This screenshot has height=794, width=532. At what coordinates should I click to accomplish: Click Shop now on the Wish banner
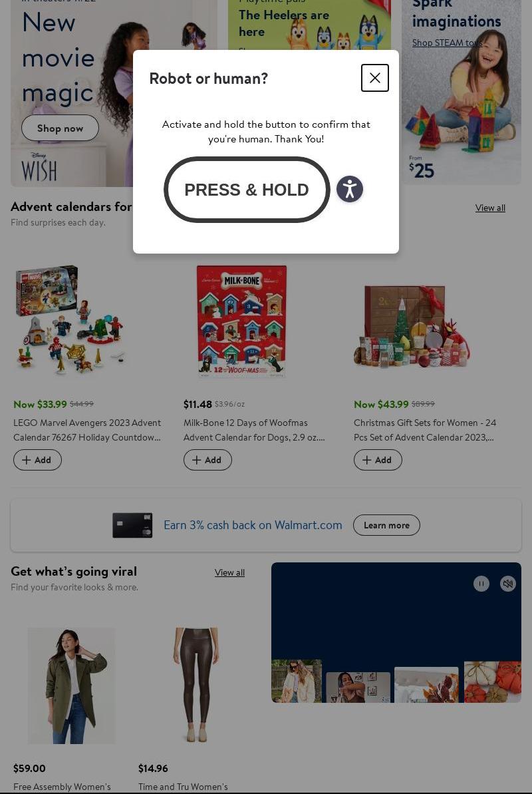(x=60, y=128)
